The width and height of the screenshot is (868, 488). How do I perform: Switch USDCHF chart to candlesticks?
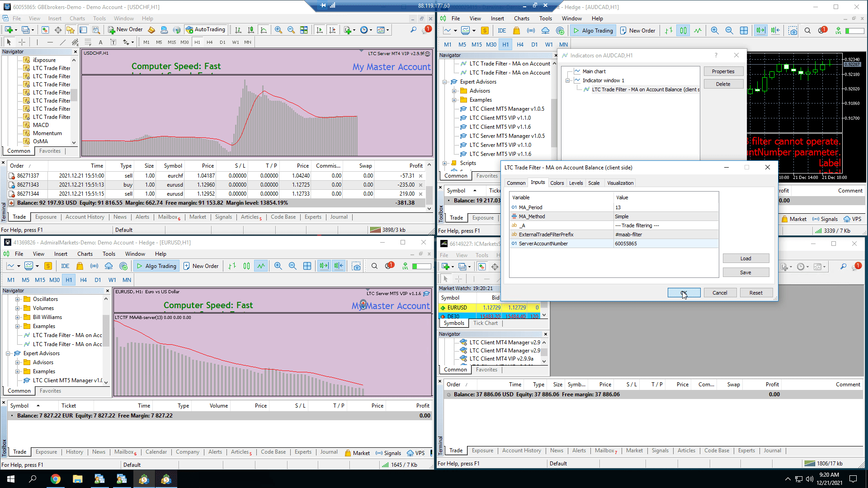point(251,30)
